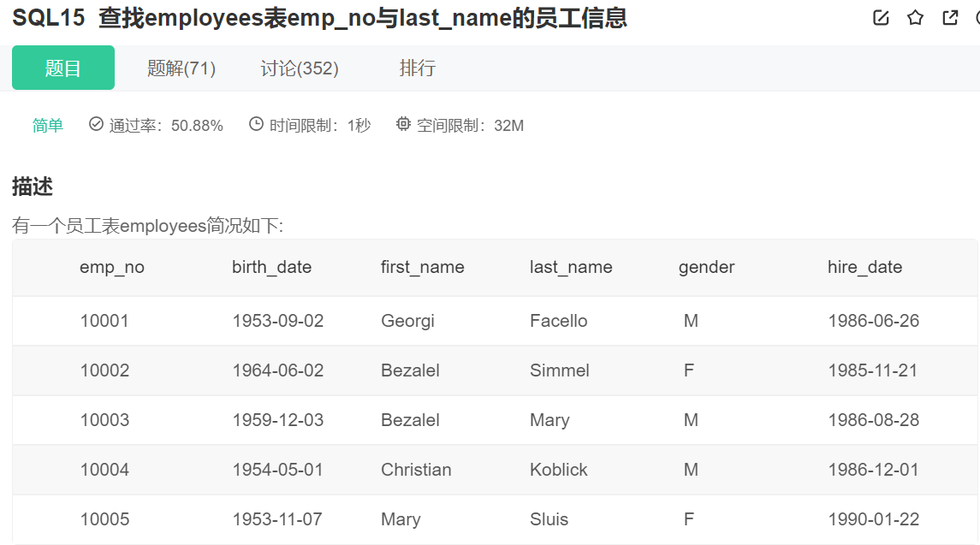Click the edit note icon
Viewport: 980px width, 545px height.
coord(881,18)
